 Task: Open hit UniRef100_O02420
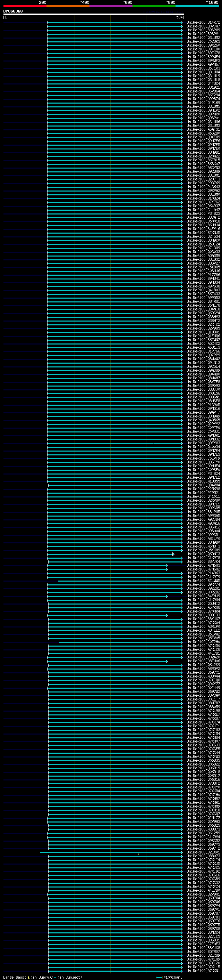tap(203, 657)
